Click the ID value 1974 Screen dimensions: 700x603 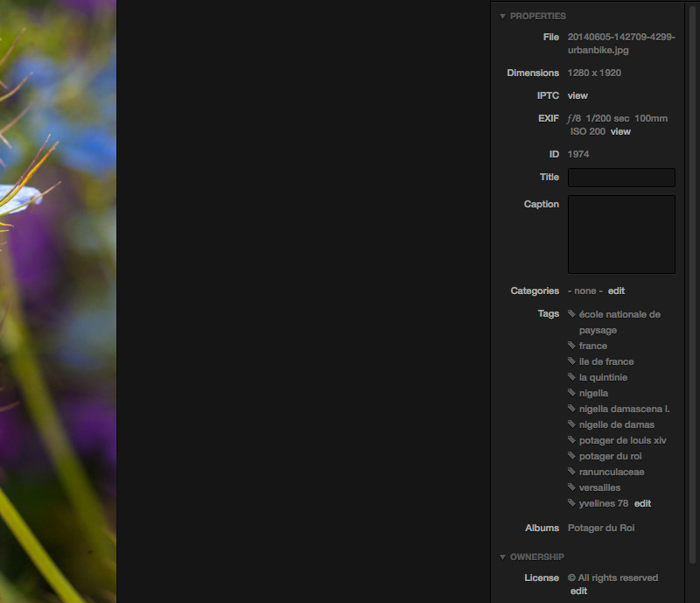click(578, 154)
